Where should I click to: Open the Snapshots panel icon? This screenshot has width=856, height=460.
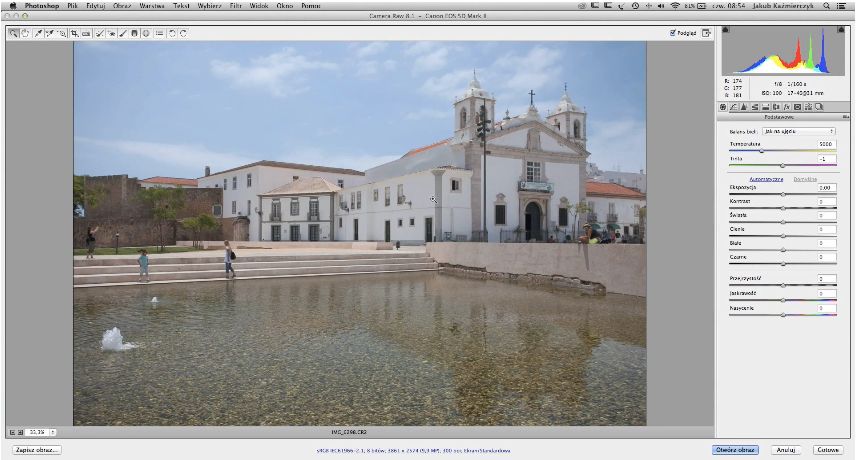[819, 107]
